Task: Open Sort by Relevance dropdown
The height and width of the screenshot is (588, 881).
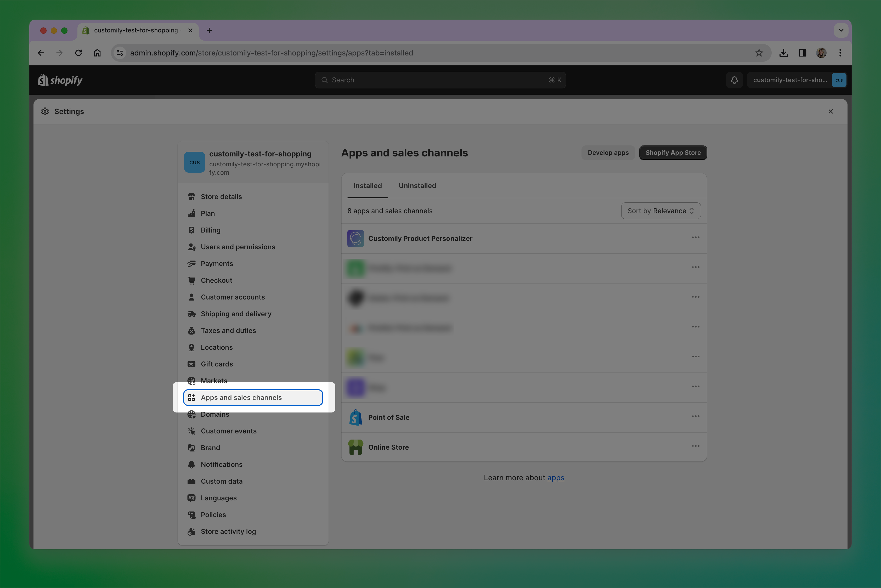Action: [660, 211]
